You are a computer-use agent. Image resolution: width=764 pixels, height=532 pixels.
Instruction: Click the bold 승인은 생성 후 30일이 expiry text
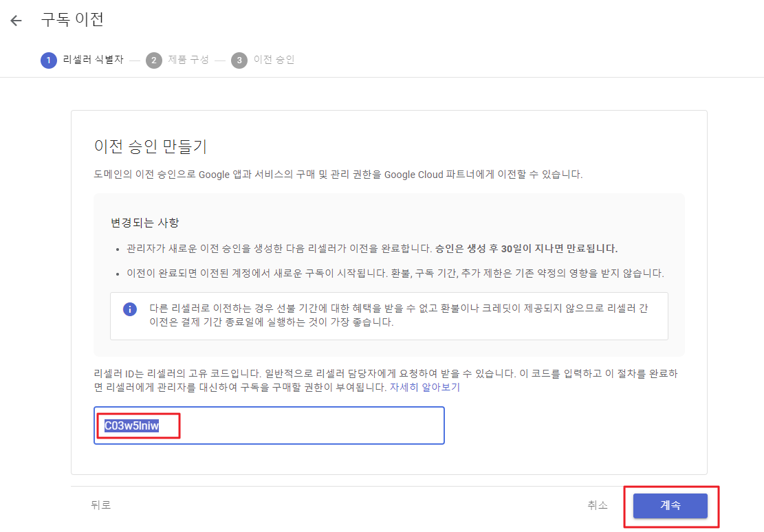coord(526,249)
